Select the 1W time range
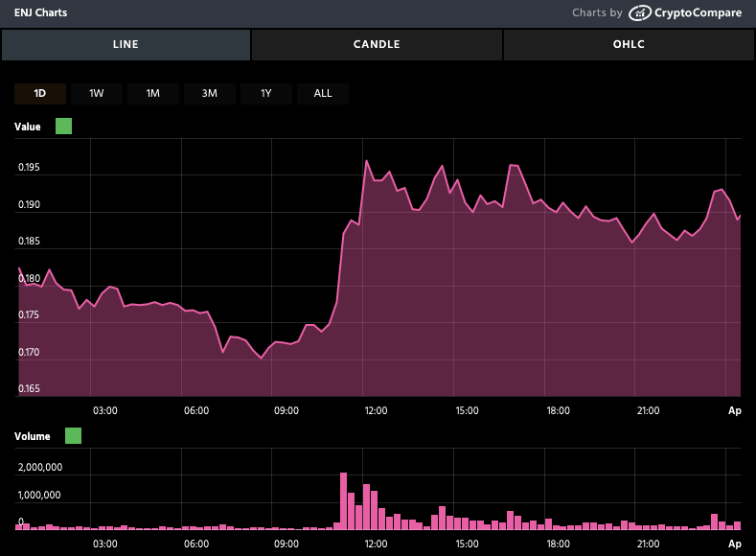The image size is (756, 556). click(x=97, y=93)
